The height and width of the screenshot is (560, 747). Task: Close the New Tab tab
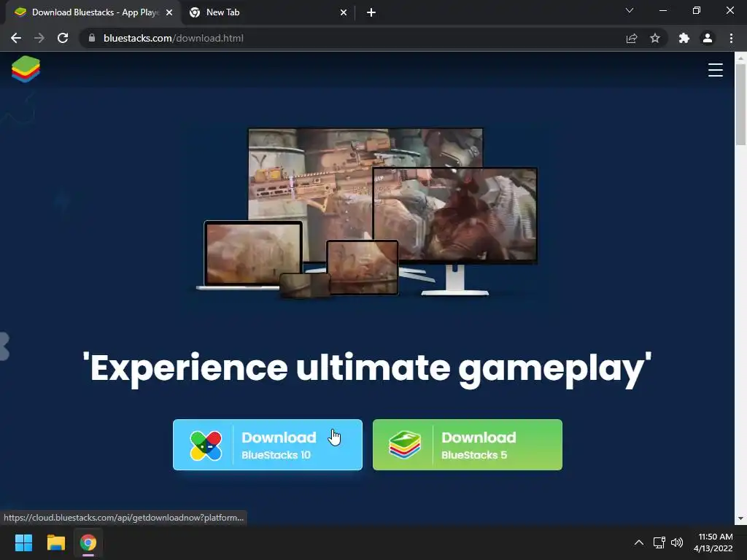(x=344, y=12)
